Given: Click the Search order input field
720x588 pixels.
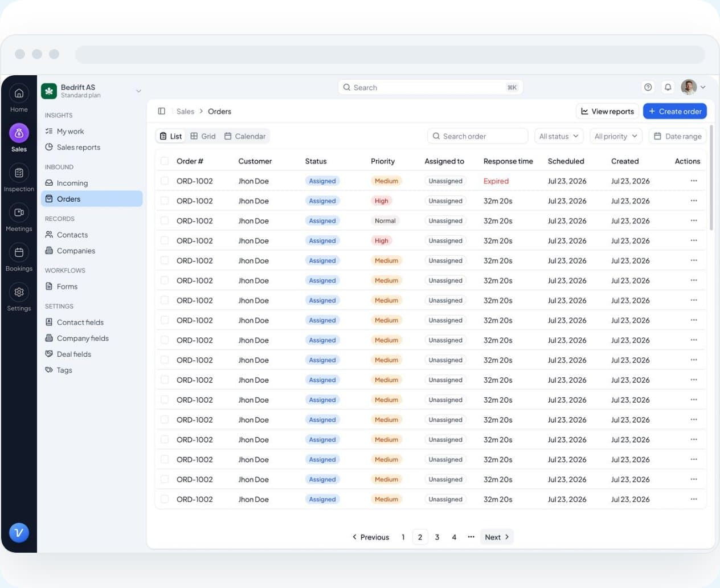Looking at the screenshot, I should tap(478, 136).
